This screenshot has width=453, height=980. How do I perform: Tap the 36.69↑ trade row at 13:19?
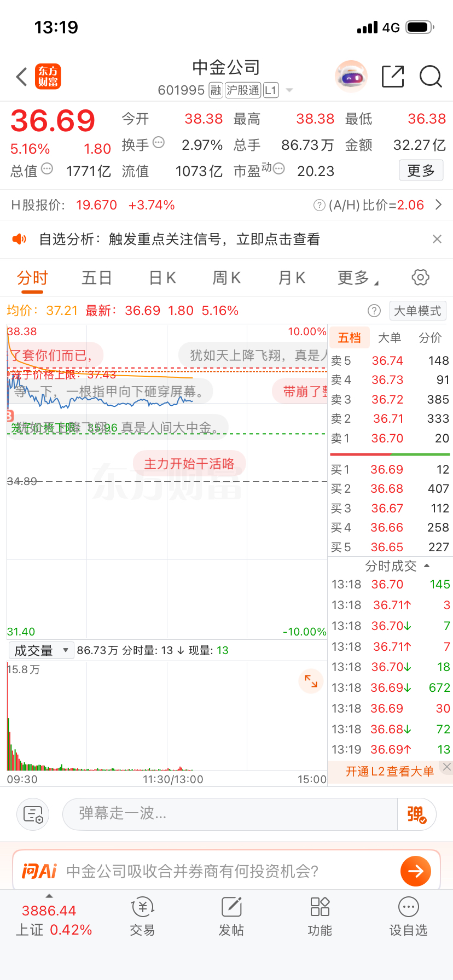pos(390,750)
